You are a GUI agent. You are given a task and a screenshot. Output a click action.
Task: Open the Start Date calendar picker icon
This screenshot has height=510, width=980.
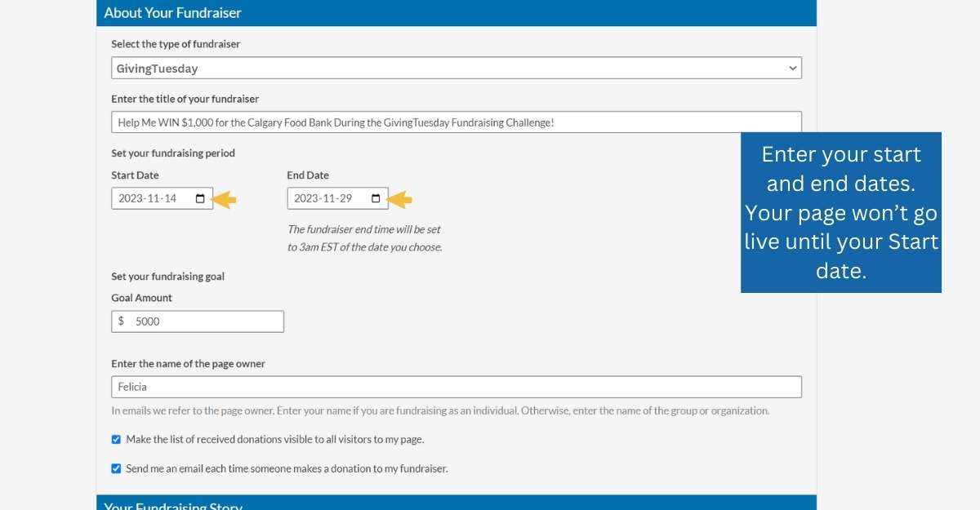pos(199,198)
